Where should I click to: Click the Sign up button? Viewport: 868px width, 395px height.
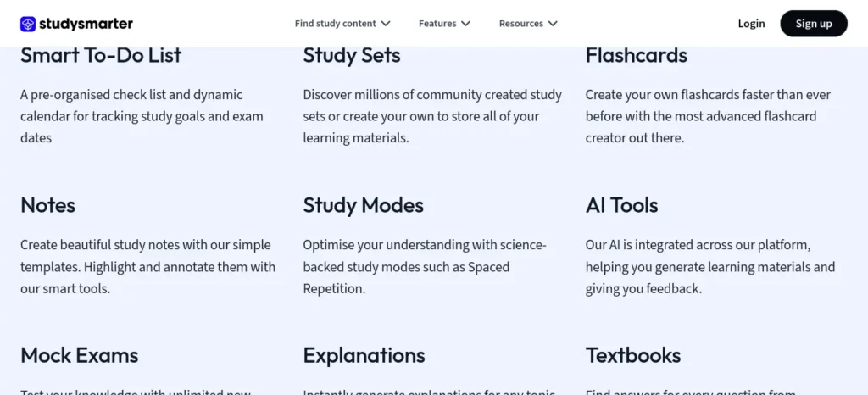tap(814, 24)
